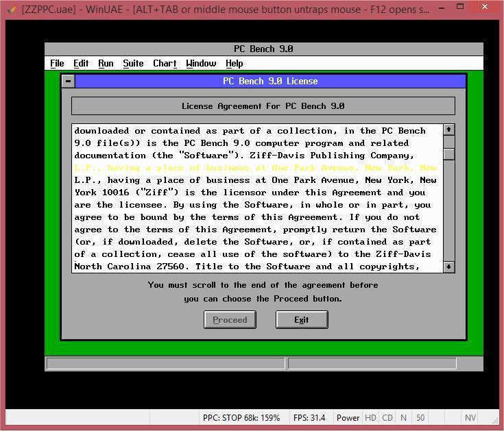Open the Suite menu
Image resolution: width=504 pixels, height=431 pixels.
(x=133, y=63)
